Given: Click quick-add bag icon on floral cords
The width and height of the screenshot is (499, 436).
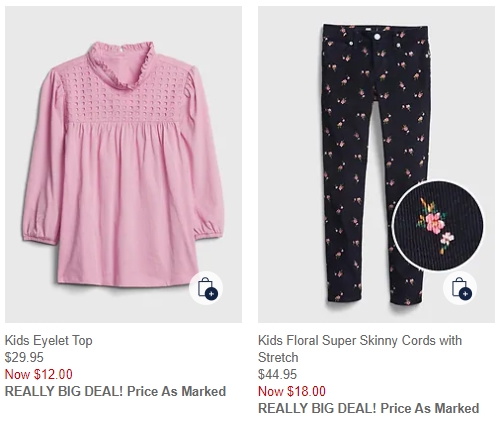Looking at the screenshot, I should [x=460, y=288].
